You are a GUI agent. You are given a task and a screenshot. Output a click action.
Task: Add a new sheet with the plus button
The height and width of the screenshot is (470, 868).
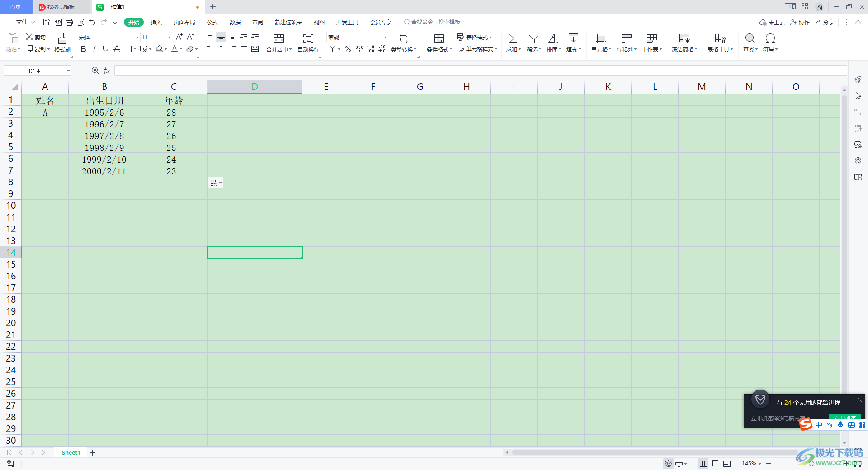[x=93, y=452]
